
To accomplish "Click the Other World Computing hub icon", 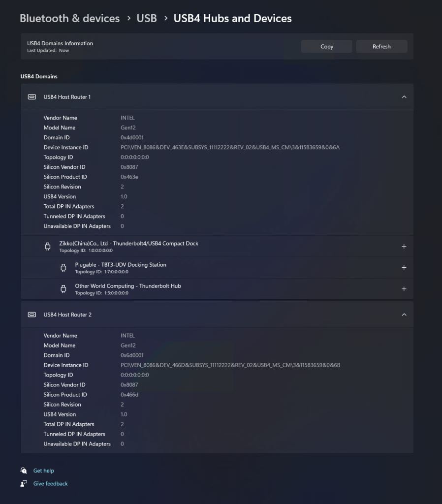I will [x=63, y=289].
